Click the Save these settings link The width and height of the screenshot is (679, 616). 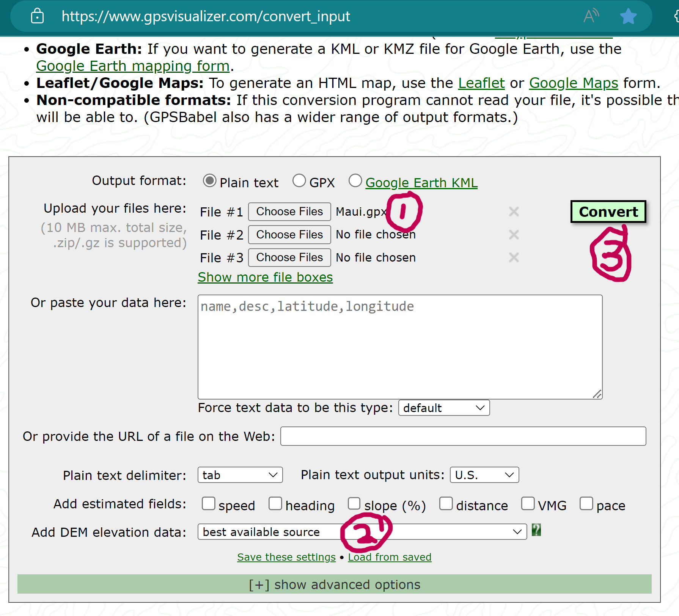[286, 557]
